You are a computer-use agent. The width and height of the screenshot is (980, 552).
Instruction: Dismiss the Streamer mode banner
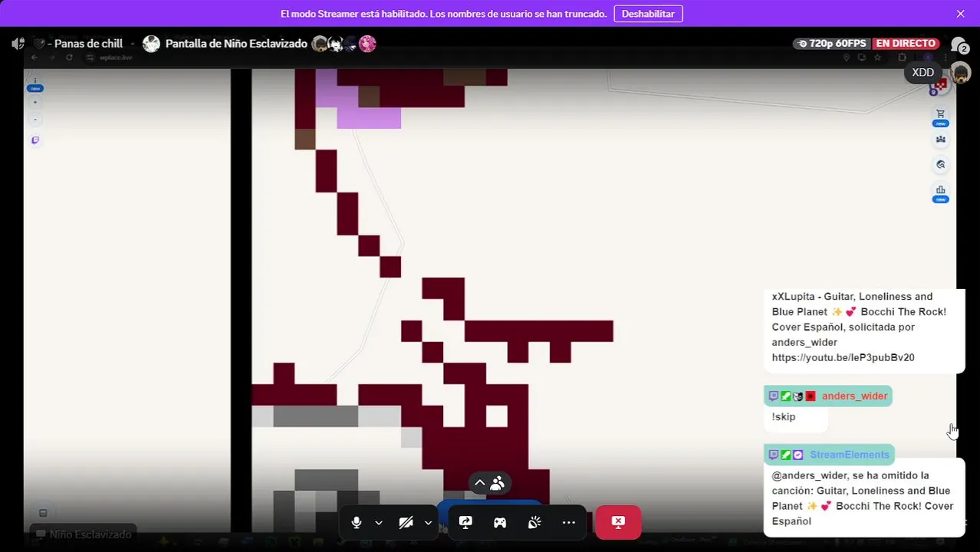[x=960, y=14]
